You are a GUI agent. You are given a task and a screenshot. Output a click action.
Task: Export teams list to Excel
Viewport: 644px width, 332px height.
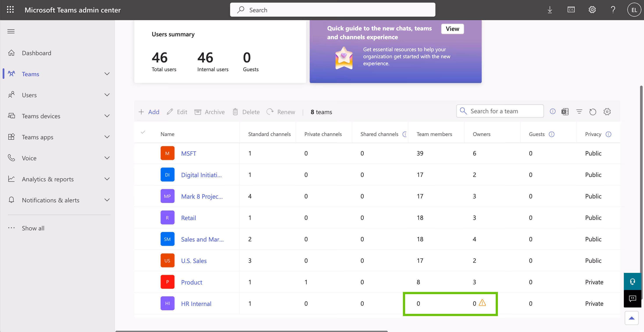click(565, 112)
